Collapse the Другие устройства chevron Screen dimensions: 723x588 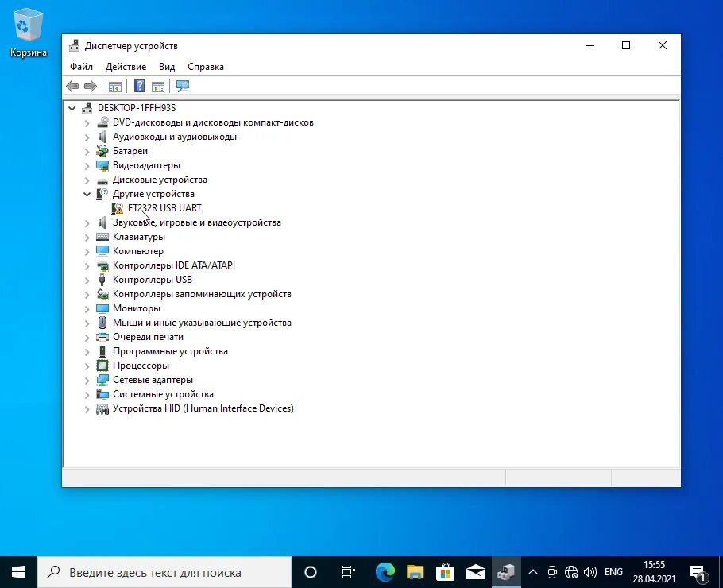tap(87, 194)
